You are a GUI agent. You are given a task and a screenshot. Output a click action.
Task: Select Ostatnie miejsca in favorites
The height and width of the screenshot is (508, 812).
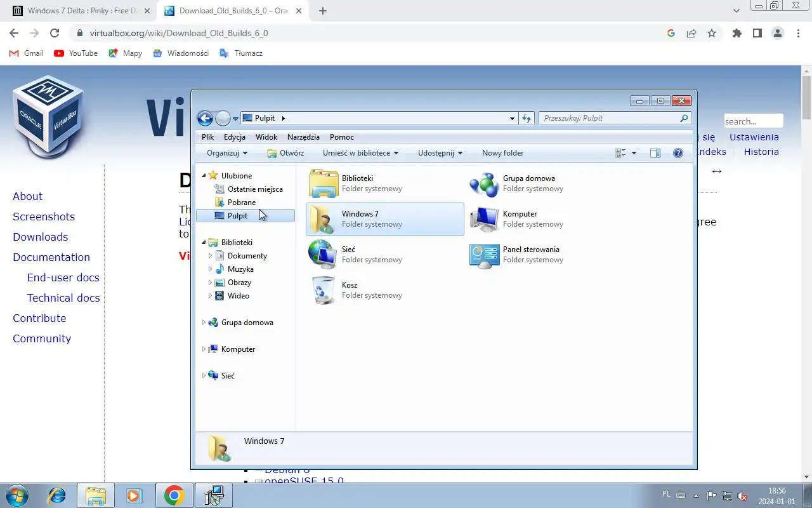pyautogui.click(x=255, y=189)
